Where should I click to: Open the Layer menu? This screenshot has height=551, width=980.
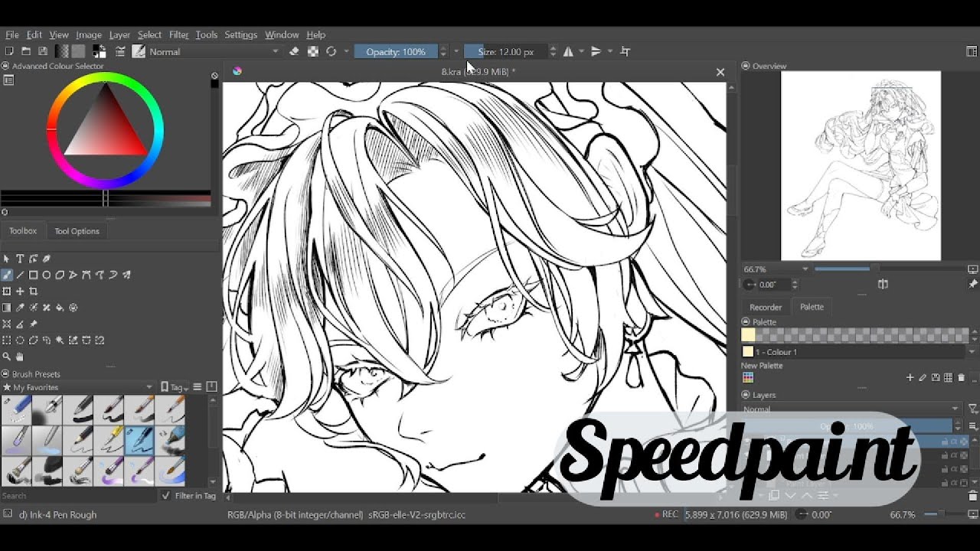(x=119, y=34)
